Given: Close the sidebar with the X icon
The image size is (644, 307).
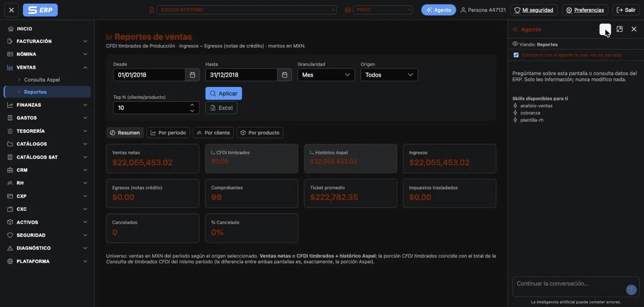Looking at the screenshot, I should coord(11,10).
